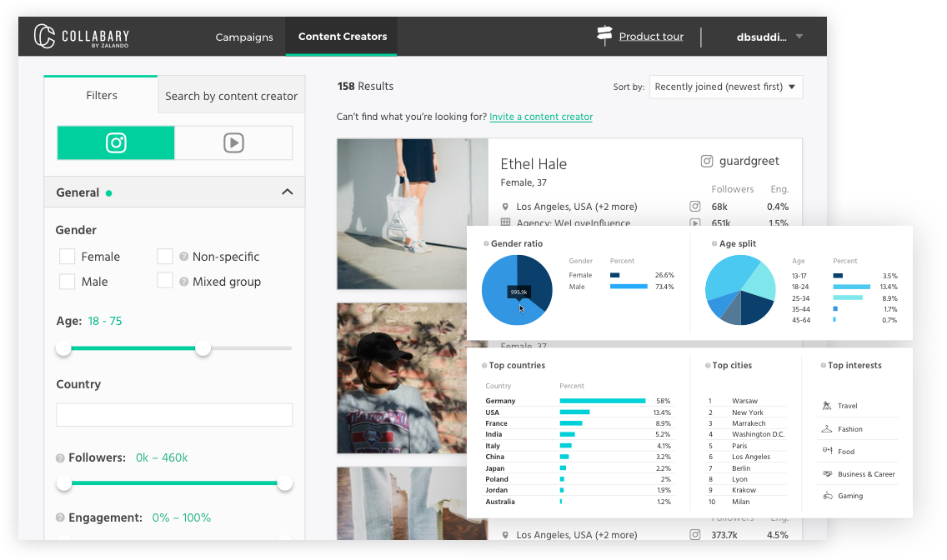
Task: Select the Instagram platform filter icon
Action: tap(116, 143)
